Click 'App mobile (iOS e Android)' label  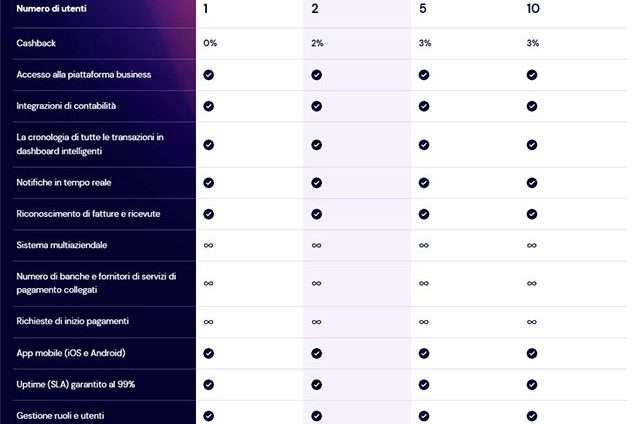[x=70, y=353]
